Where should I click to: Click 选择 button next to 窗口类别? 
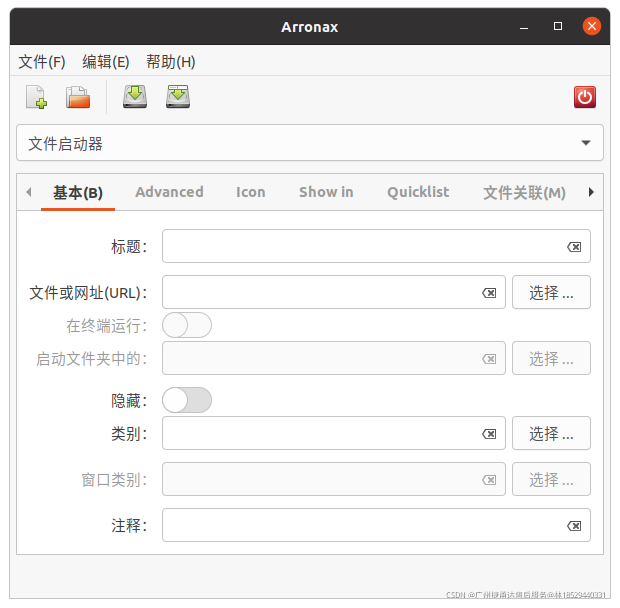coord(551,480)
